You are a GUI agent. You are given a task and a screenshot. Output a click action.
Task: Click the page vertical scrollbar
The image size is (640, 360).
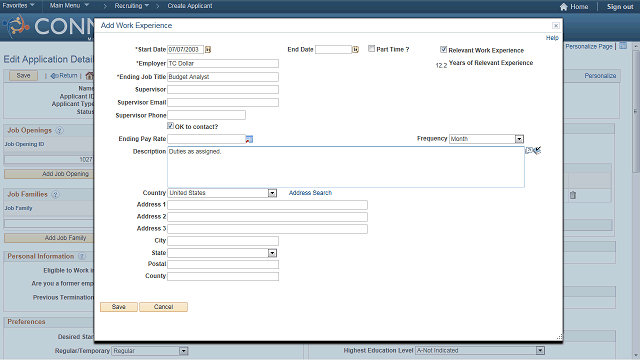636,111
